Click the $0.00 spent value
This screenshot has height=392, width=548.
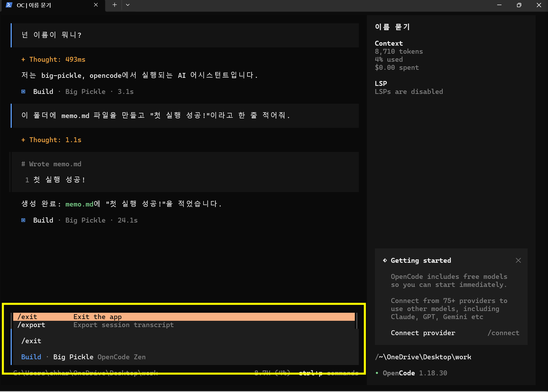pos(397,67)
